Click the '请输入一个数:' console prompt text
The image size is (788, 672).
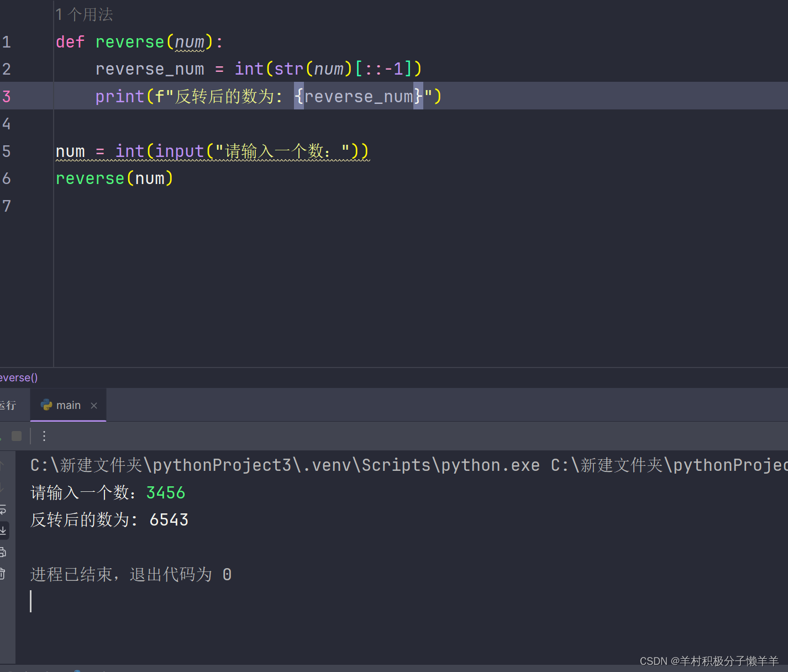click(x=83, y=492)
